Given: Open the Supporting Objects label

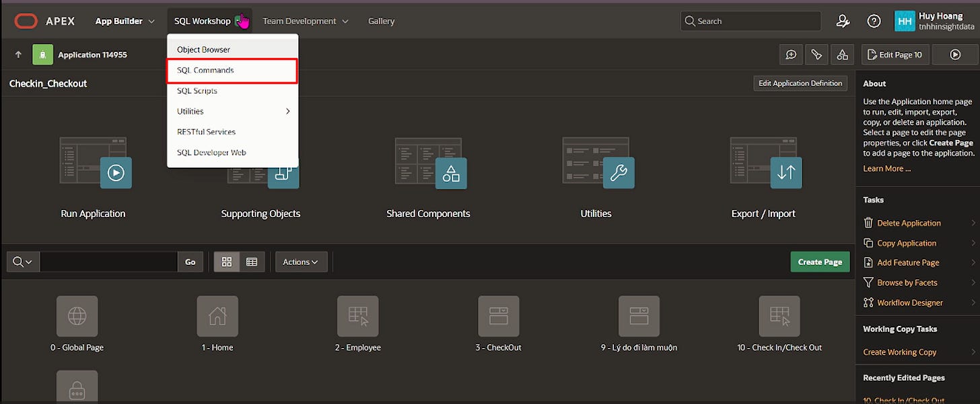Looking at the screenshot, I should 260,213.
